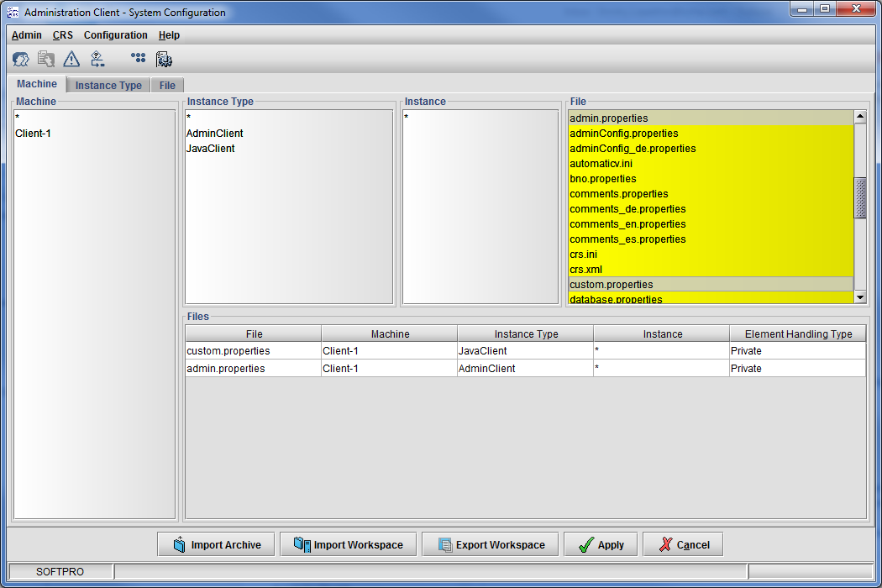Open the CRS menu
This screenshot has height=588, width=882.
click(x=63, y=35)
